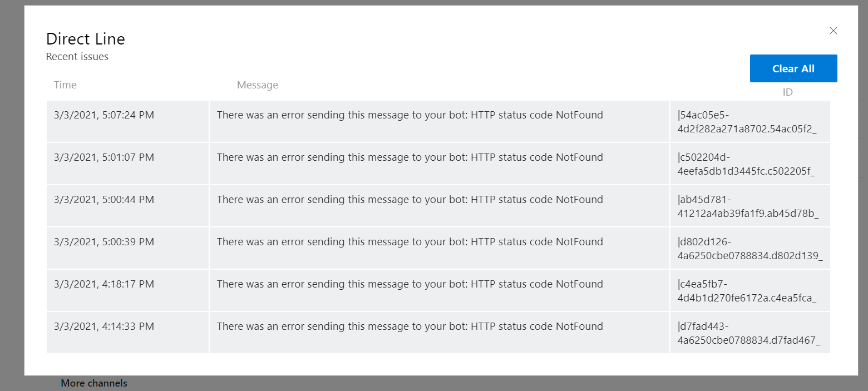This screenshot has height=391, width=868.
Task: Click the ID starting with c502204d
Action: coord(746,164)
